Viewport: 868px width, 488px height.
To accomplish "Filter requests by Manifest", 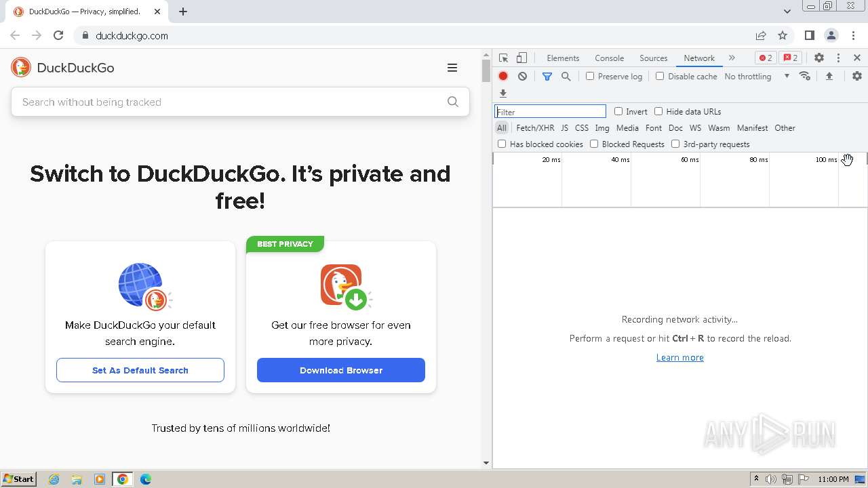I will coord(752,128).
